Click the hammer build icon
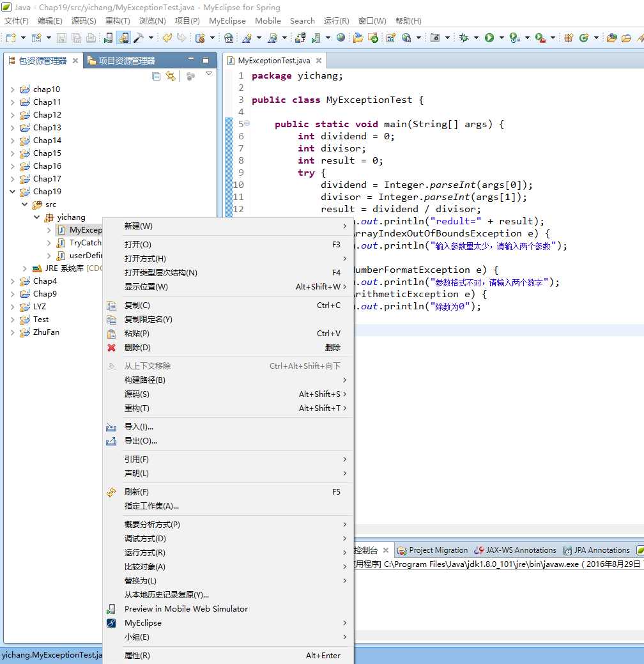Viewport: 644px width, 664px height. click(x=139, y=38)
